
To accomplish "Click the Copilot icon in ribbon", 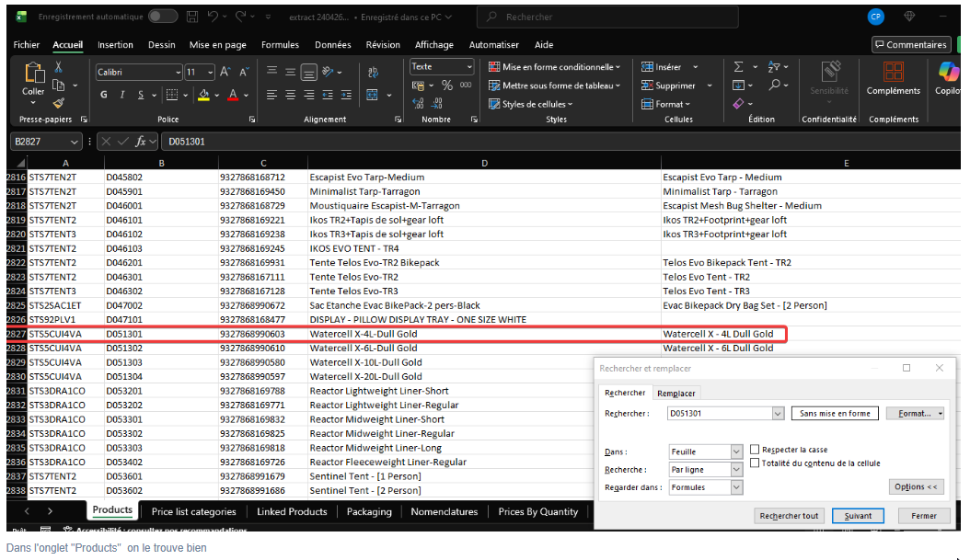I will [948, 73].
